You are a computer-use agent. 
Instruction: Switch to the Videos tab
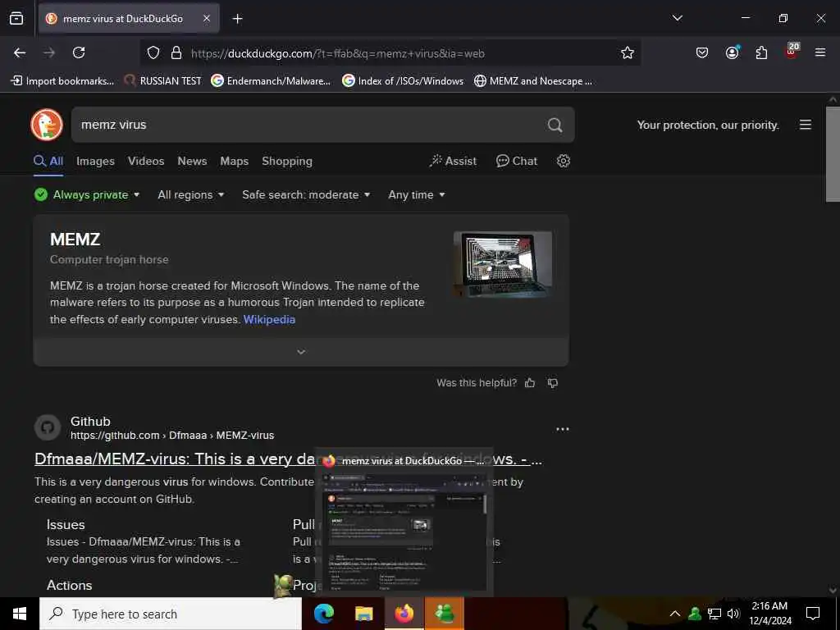(146, 162)
